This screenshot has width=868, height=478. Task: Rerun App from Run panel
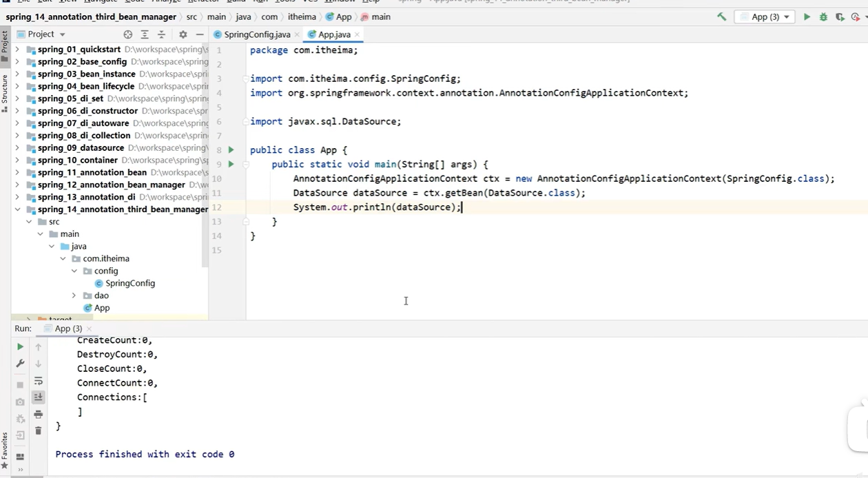point(20,346)
